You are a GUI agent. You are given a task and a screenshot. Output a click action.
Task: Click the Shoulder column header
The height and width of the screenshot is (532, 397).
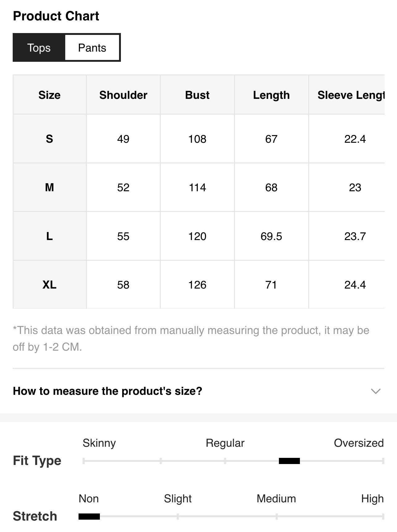click(123, 95)
